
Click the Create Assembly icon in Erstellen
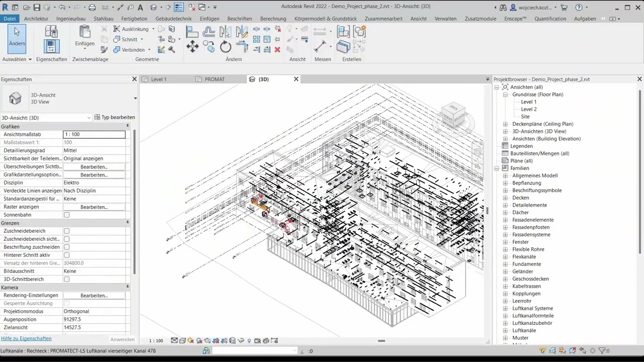[343, 31]
